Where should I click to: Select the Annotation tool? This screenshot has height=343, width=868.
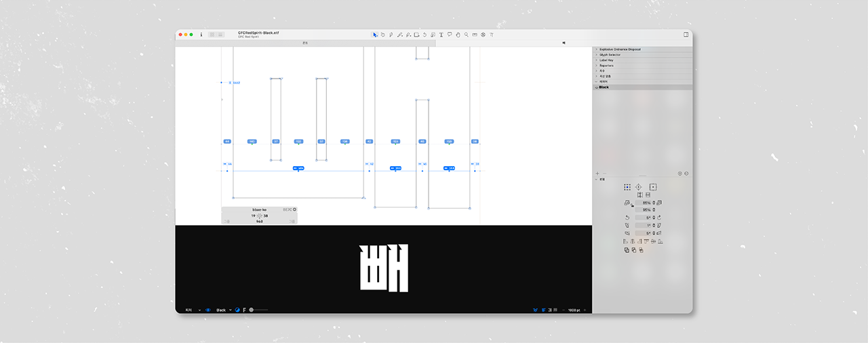pyautogui.click(x=450, y=35)
